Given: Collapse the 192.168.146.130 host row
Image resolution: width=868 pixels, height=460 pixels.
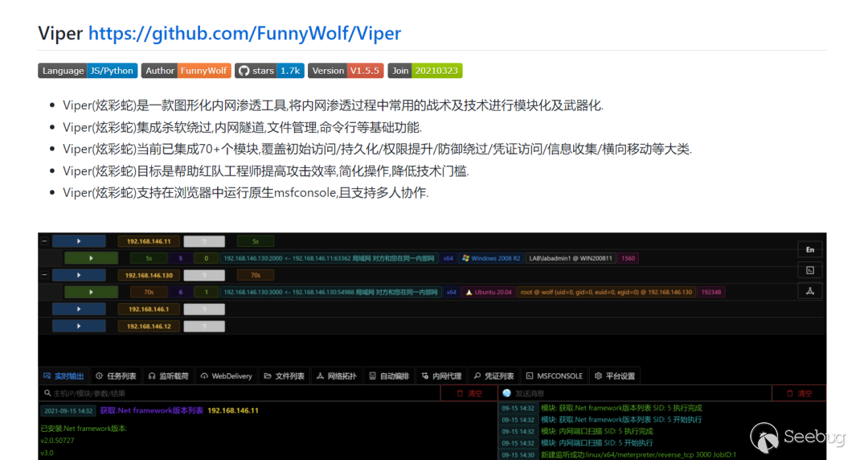Looking at the screenshot, I should click(44, 275).
